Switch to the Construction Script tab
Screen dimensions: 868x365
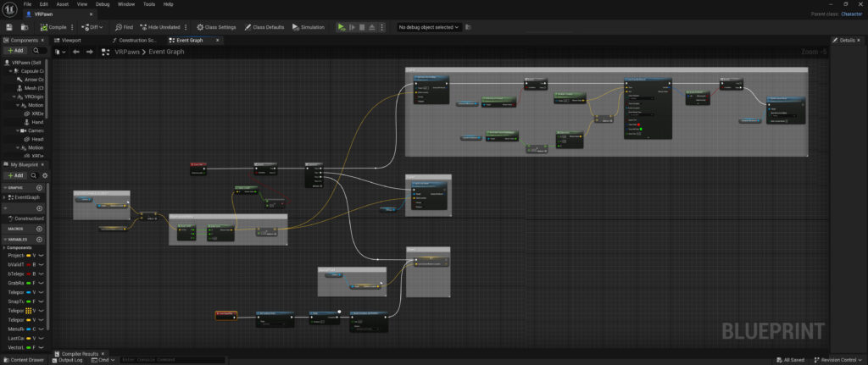[x=136, y=40]
